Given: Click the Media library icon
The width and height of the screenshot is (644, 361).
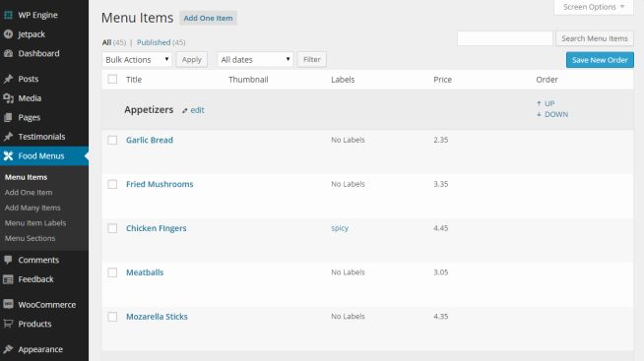Looking at the screenshot, I should [x=8, y=98].
